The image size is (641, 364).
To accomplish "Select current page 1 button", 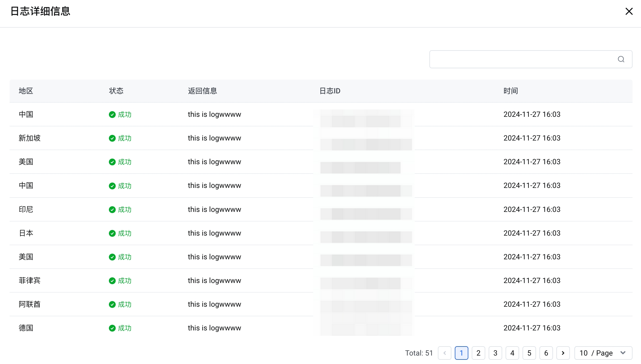I will (461, 353).
